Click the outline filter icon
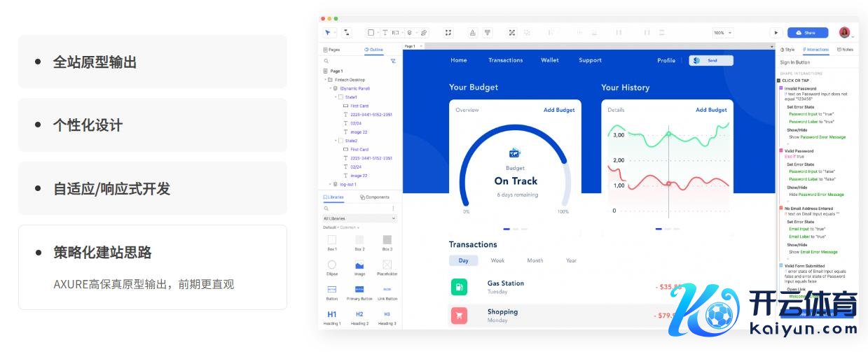Viewport: 868px width, 352px height. [393, 62]
